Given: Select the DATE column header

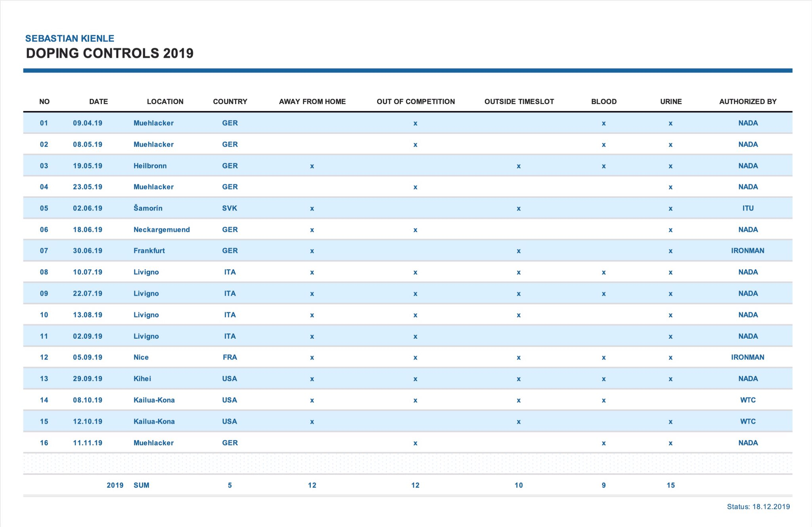Looking at the screenshot, I should [x=98, y=101].
